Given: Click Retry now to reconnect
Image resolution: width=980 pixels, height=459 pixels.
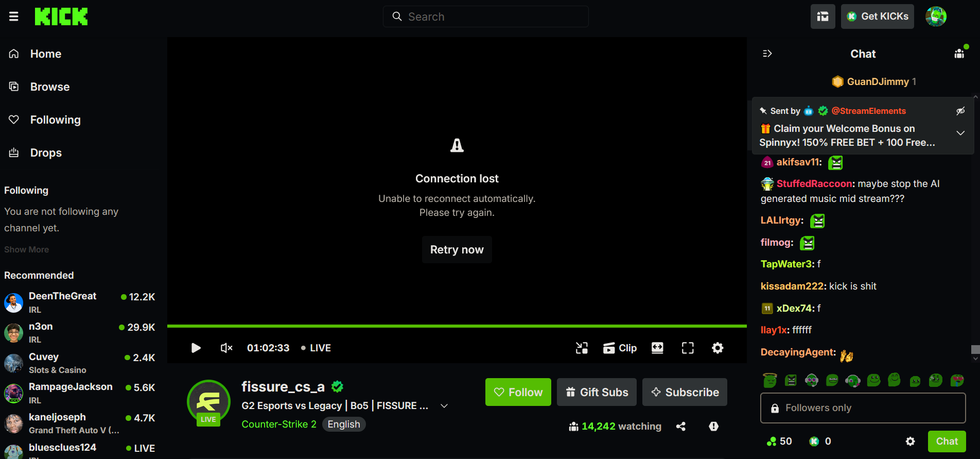Looking at the screenshot, I should pos(457,250).
